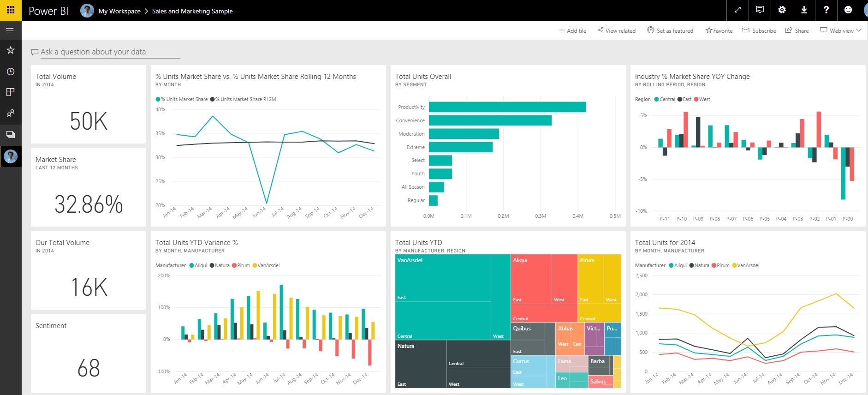Open feedback smiley icon

(848, 10)
